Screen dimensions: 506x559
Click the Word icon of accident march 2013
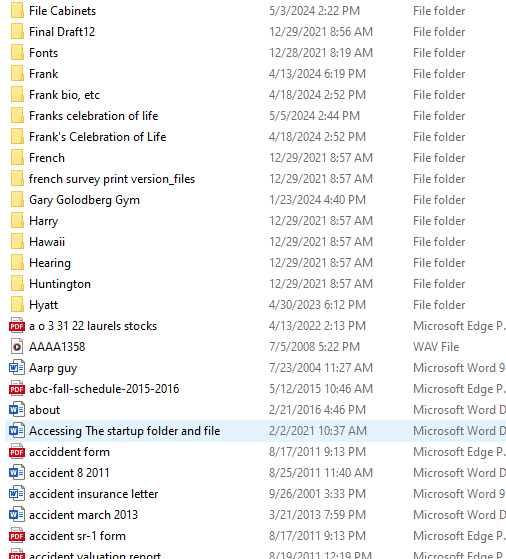pos(17,515)
